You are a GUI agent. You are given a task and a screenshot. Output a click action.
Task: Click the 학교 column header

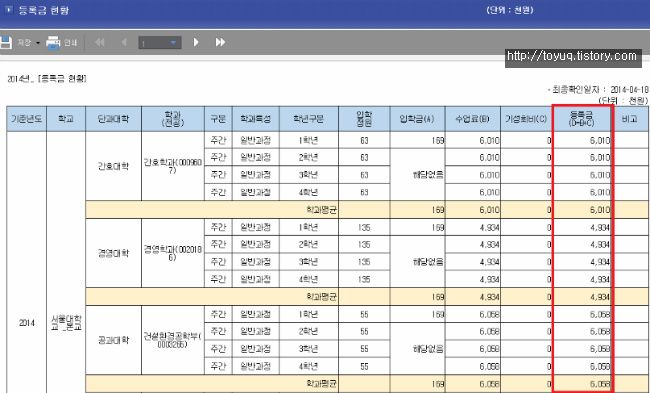click(66, 119)
